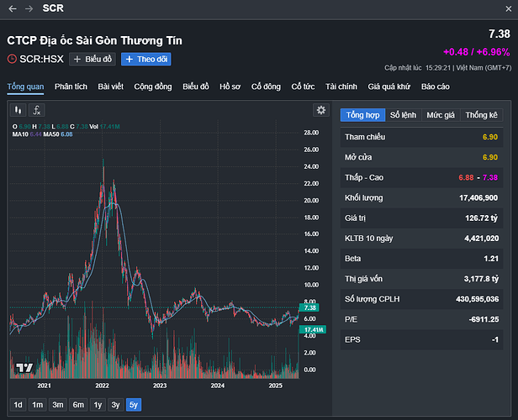518x420 pixels.
Task: Click the forward arrow navigation icon
Action: [x=29, y=8]
